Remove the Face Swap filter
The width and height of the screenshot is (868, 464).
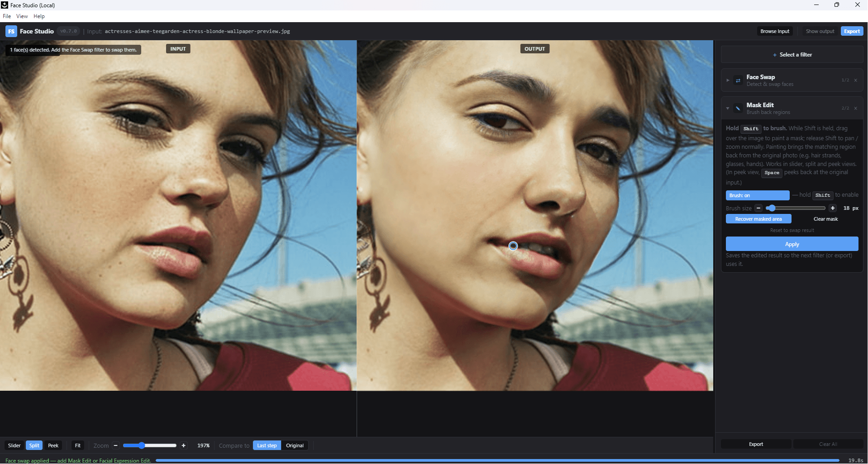point(855,80)
